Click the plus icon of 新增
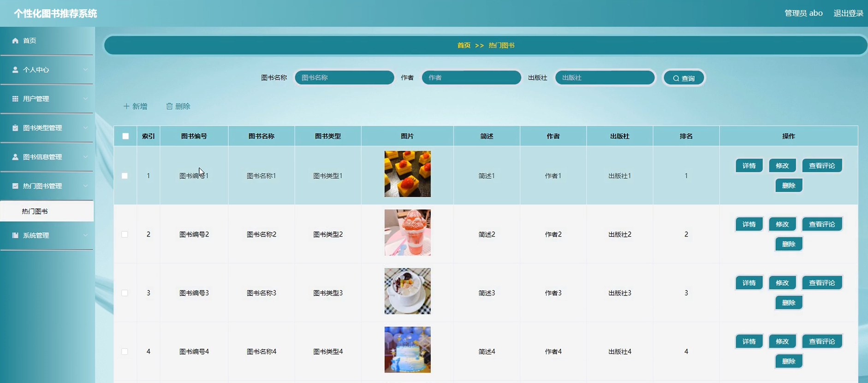Viewport: 868px width, 383px height. 126,106
